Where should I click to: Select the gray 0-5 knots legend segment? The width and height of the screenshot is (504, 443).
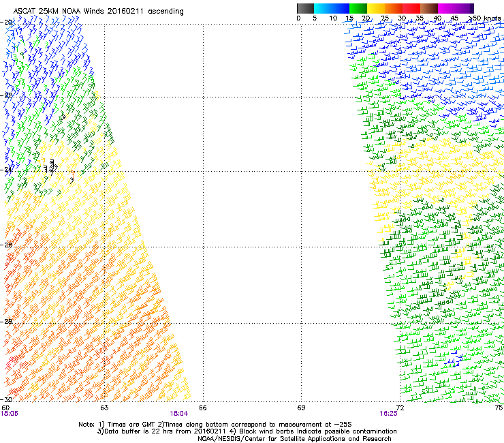[x=305, y=8]
